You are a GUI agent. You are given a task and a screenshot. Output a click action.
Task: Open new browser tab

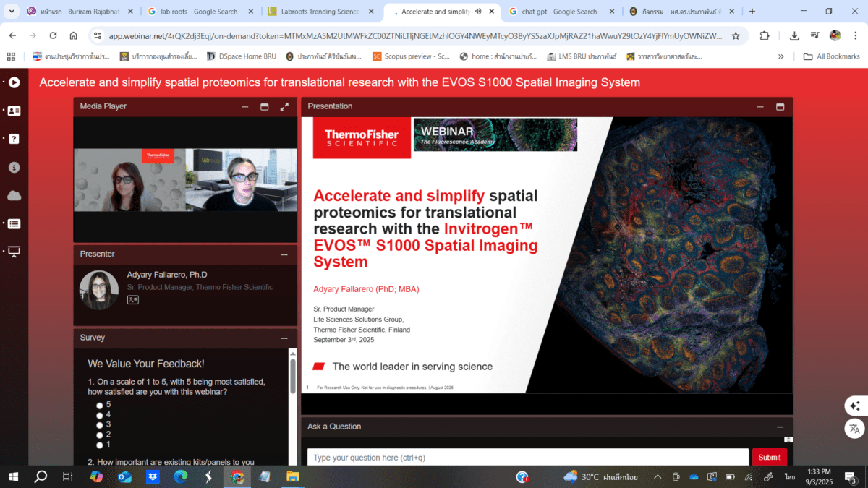(752, 12)
